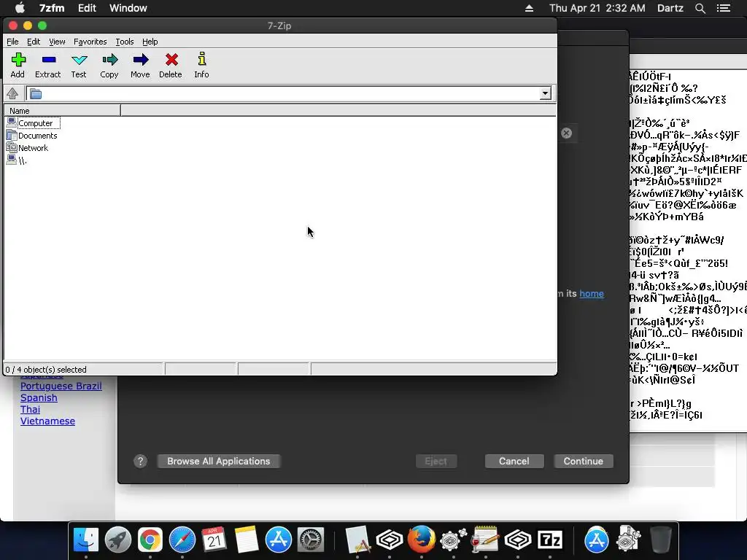Click the Copy toolbar icon
This screenshot has width=747, height=560.
coord(109,60)
